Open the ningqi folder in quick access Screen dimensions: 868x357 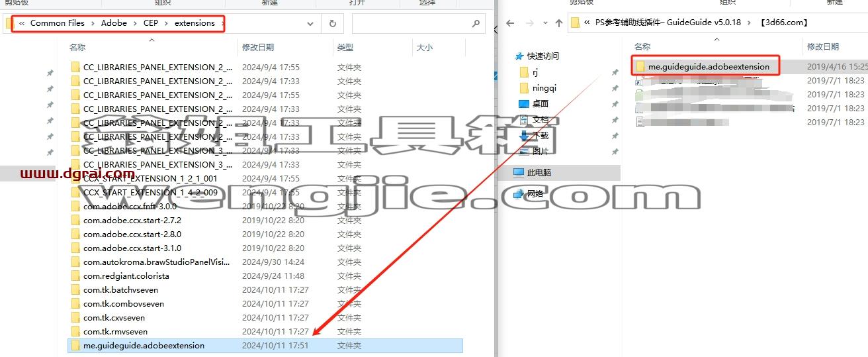click(x=545, y=87)
